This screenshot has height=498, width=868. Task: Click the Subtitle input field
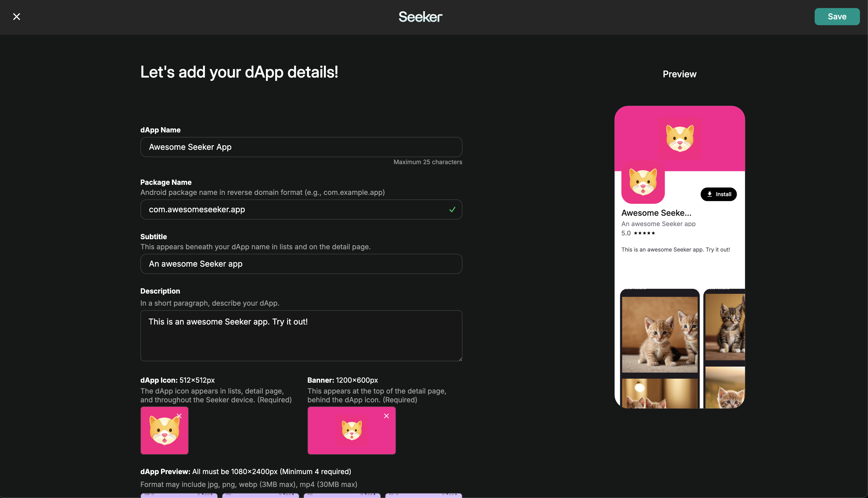point(301,264)
